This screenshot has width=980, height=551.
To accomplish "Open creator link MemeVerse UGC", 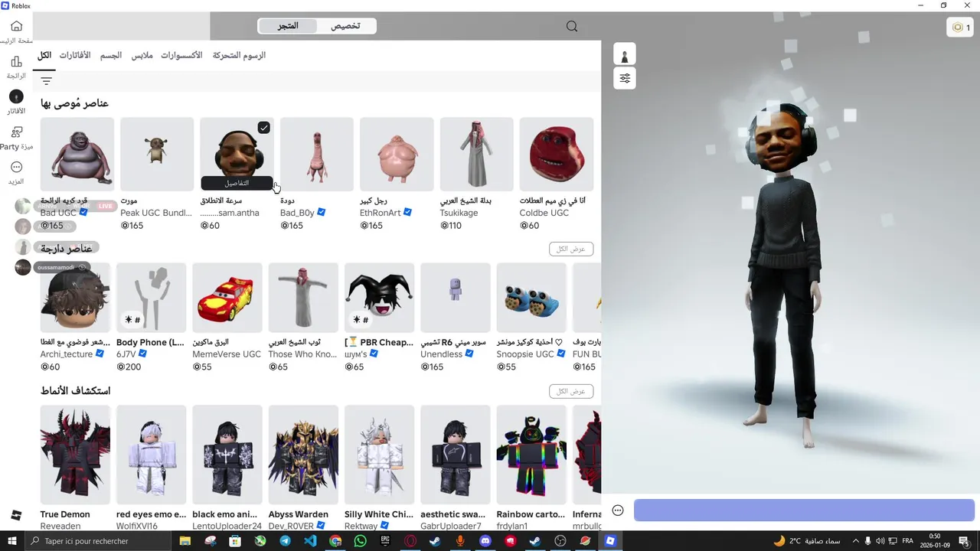I will [x=227, y=354].
